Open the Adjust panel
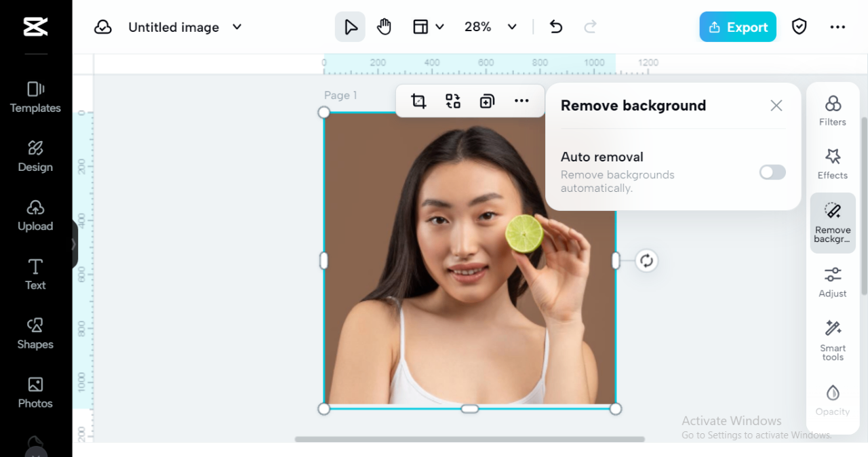The height and width of the screenshot is (457, 868). [x=833, y=282]
